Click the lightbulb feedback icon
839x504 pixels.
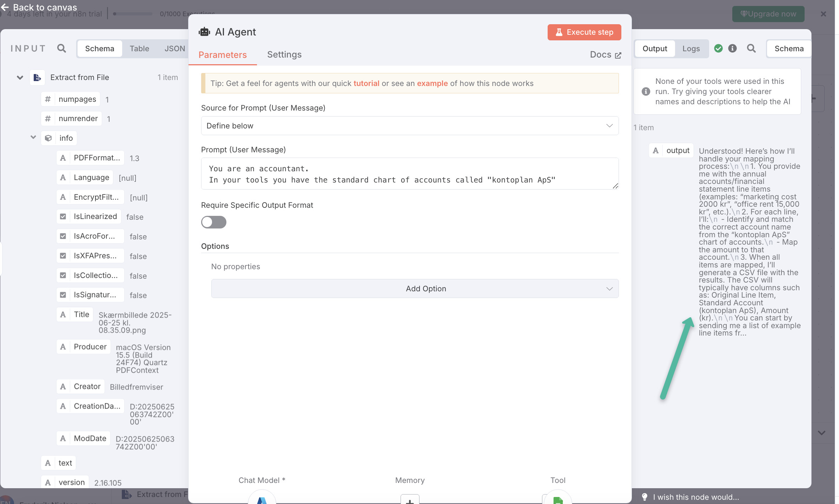tap(645, 497)
